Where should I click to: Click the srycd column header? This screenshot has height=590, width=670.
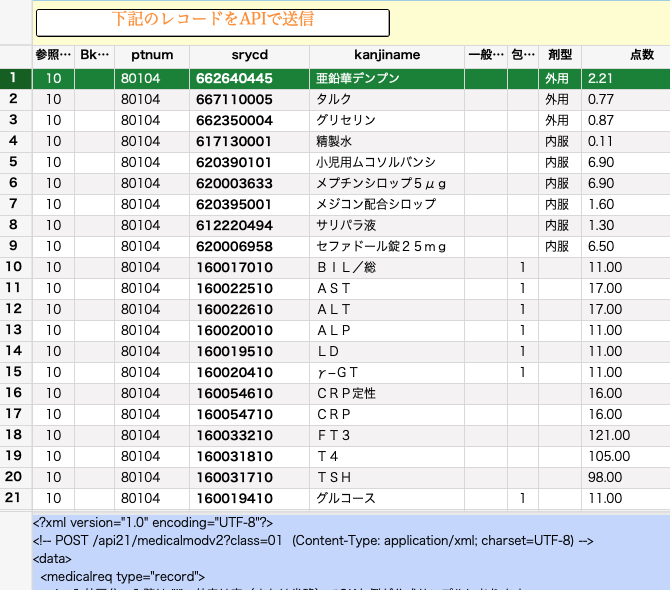[248, 55]
